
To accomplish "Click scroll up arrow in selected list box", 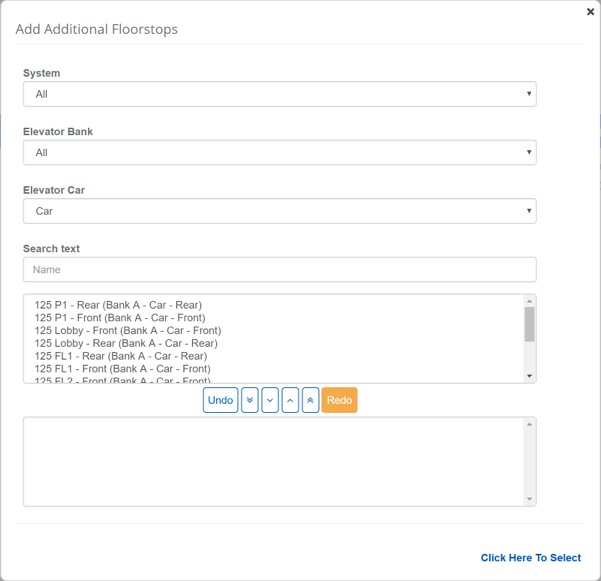I will 529,425.
